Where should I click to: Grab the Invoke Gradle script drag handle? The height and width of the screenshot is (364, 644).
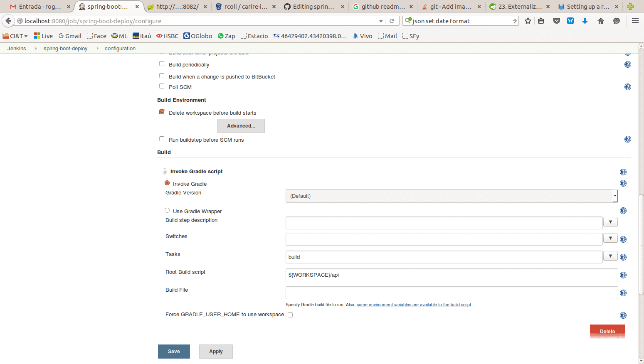(165, 171)
